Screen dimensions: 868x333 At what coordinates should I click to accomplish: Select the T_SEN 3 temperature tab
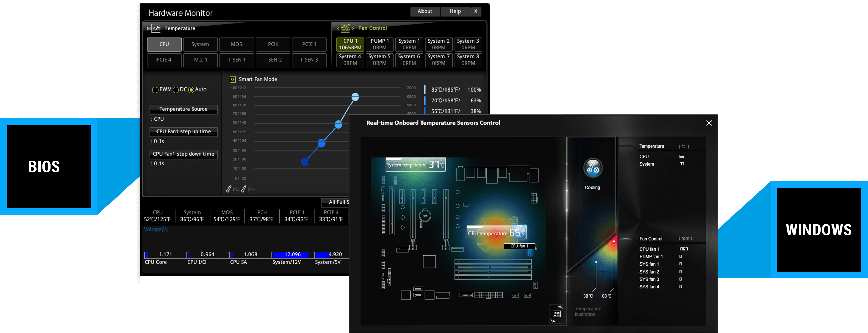tap(309, 60)
